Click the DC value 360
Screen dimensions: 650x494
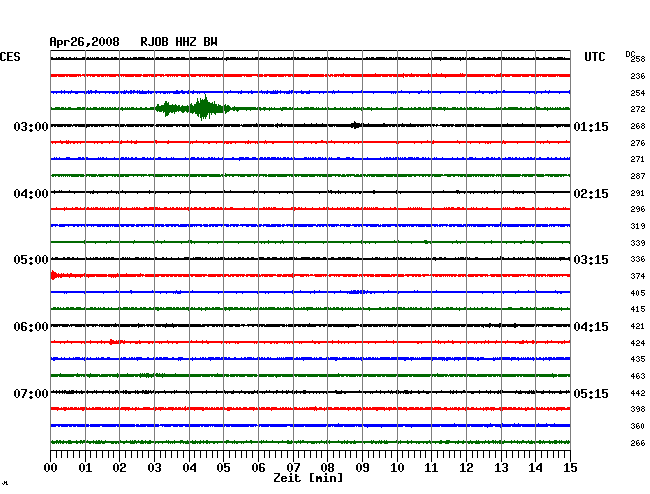638,426
